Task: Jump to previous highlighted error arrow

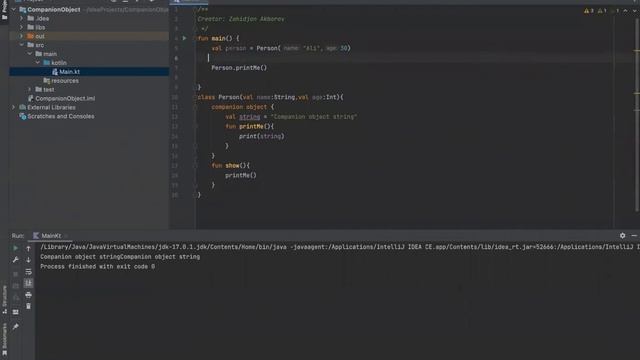Action: pos(625,11)
